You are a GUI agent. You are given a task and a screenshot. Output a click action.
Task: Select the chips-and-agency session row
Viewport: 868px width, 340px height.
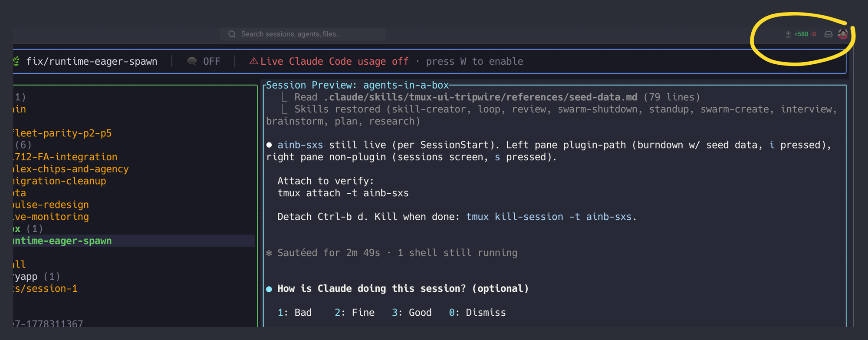point(71,169)
